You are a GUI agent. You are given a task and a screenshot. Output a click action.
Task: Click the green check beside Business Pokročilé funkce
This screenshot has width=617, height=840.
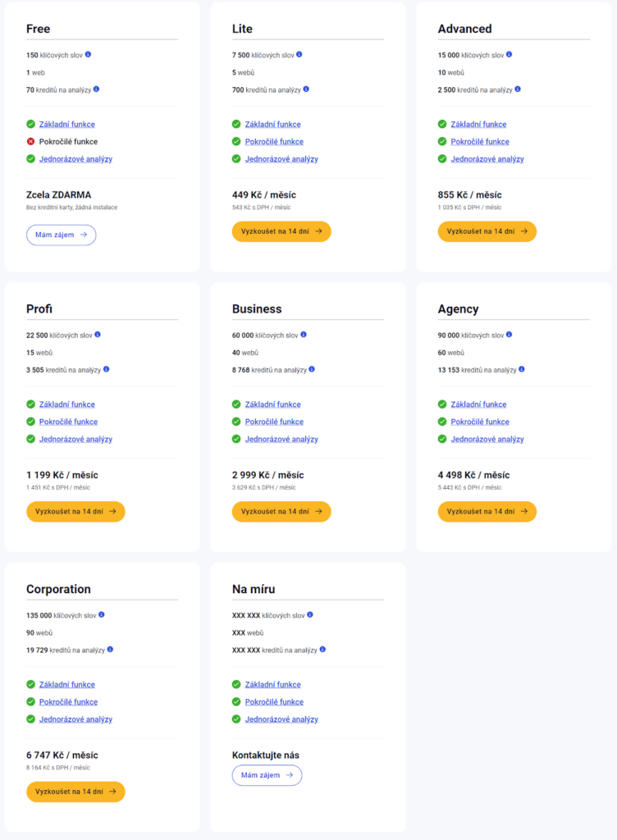[x=235, y=421]
